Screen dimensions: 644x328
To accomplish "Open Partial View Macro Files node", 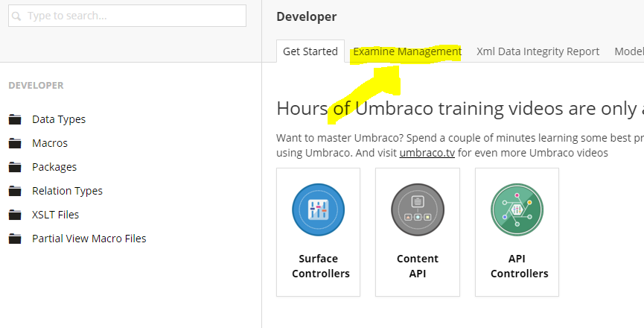I will 89,239.
